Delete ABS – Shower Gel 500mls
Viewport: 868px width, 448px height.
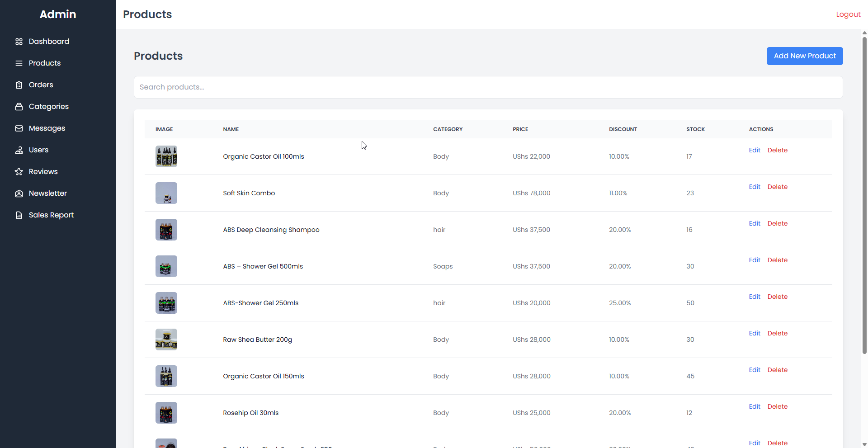[x=778, y=260]
